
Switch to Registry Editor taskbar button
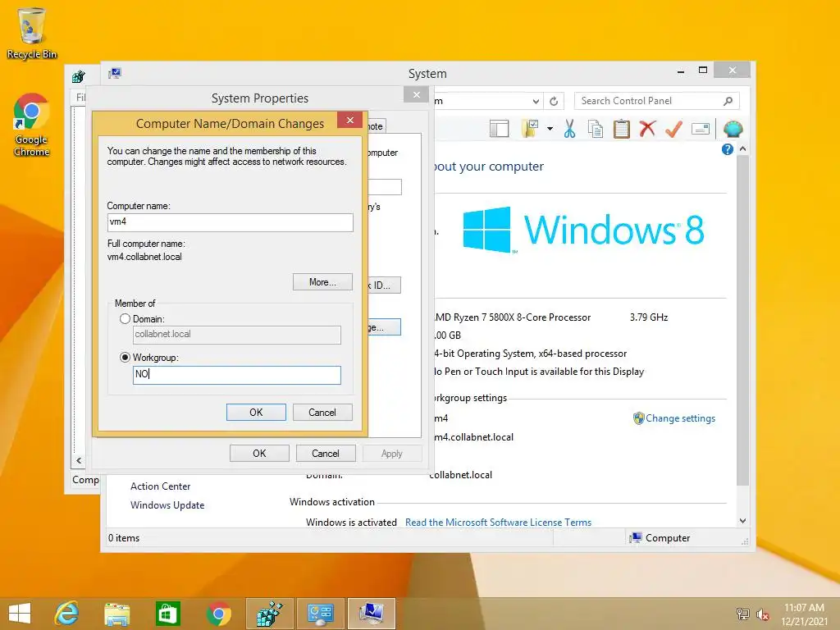tap(269, 614)
